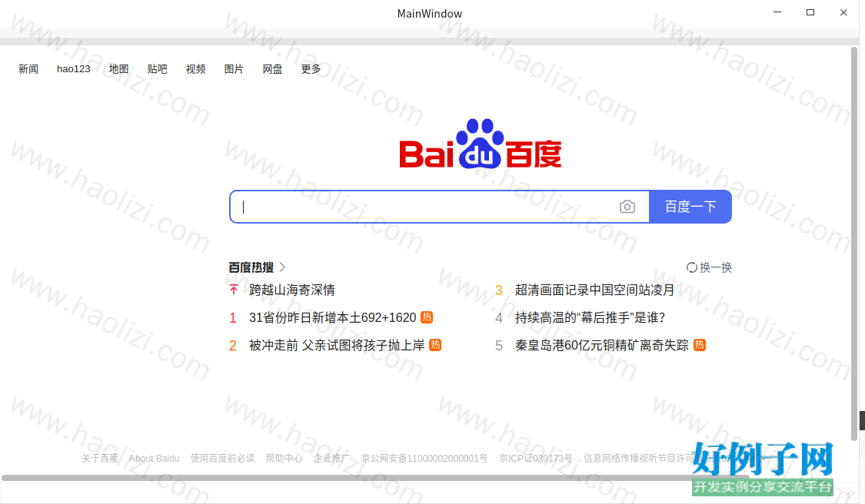Open hot search 持续高温的"幕后推手"是谁?
Image resolution: width=865 pixels, height=504 pixels.
click(591, 317)
